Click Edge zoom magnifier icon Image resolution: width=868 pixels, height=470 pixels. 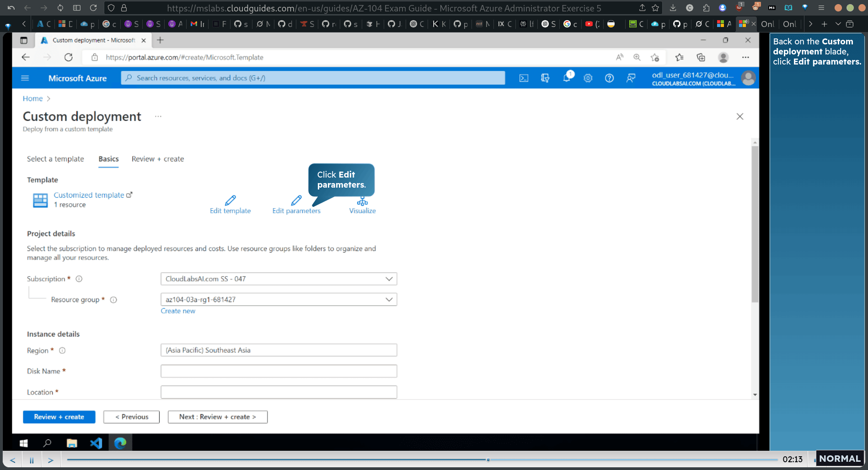coord(637,57)
